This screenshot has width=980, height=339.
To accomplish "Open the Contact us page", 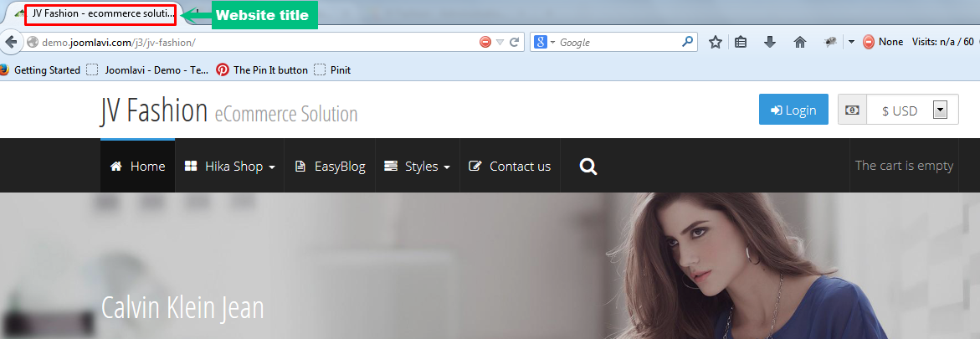I will pos(510,166).
